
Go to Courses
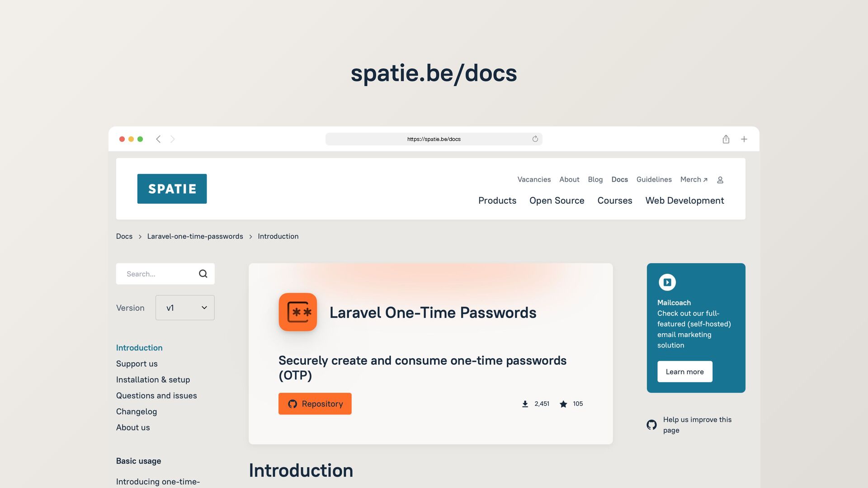point(614,201)
